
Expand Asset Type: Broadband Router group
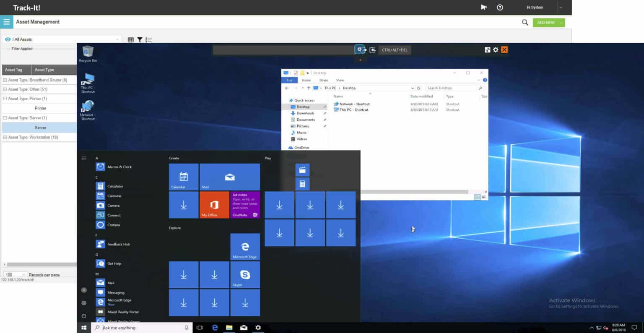(5, 80)
